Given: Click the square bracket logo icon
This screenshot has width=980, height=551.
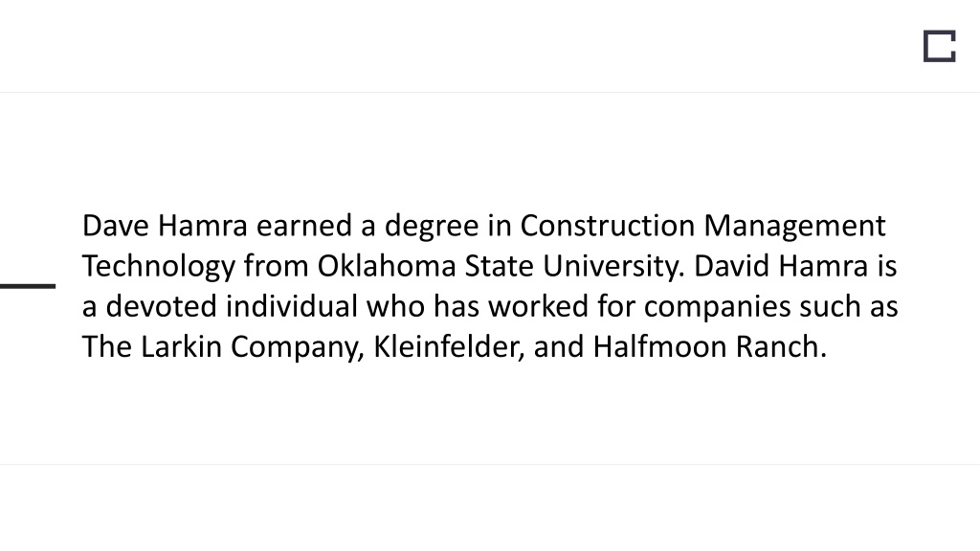Looking at the screenshot, I should click(x=940, y=46).
